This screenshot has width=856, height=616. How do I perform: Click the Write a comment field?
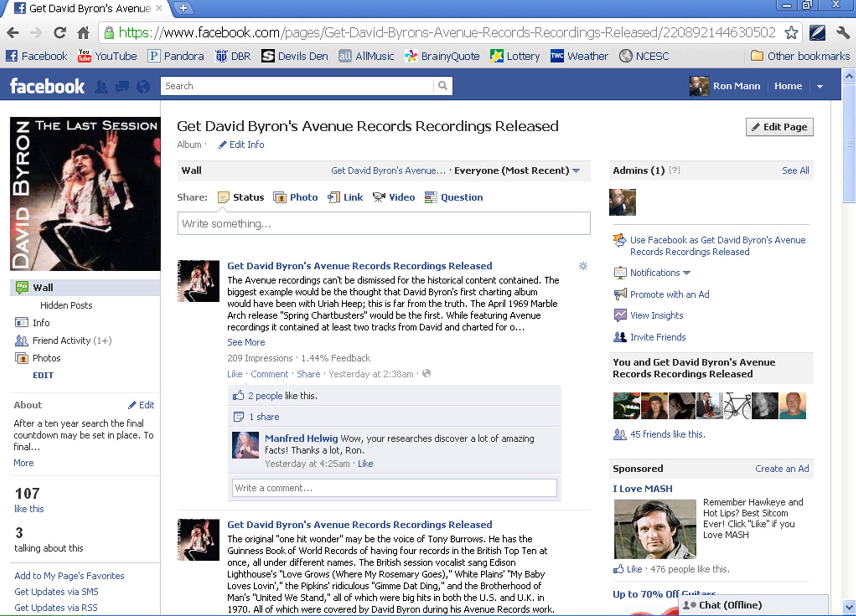point(394,488)
